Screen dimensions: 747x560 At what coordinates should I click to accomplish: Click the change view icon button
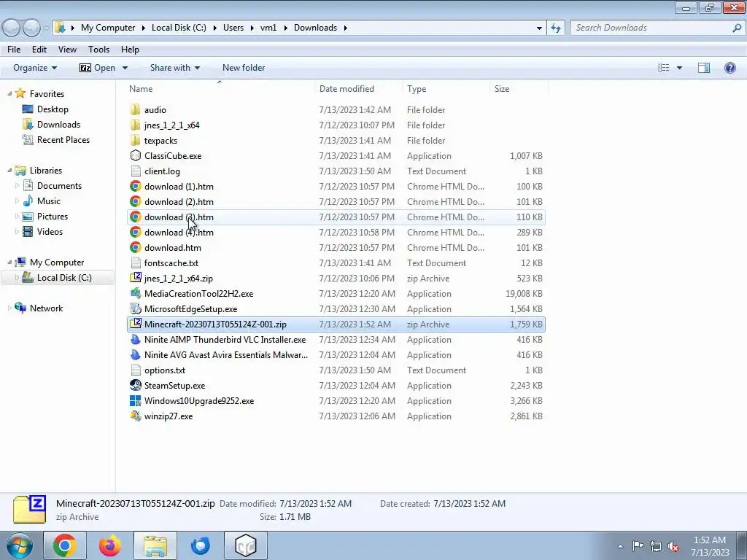(x=664, y=68)
